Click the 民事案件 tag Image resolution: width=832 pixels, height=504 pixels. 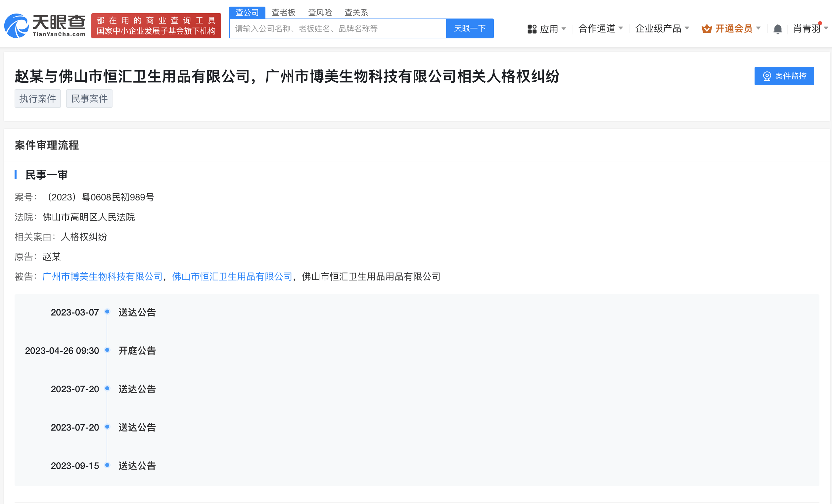point(89,99)
